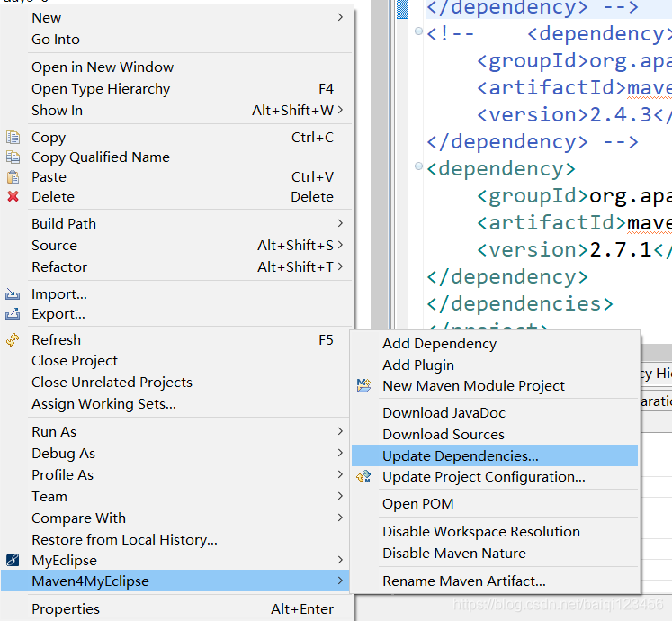Expand the Team submenu arrow
The height and width of the screenshot is (621, 672).
coord(340,496)
